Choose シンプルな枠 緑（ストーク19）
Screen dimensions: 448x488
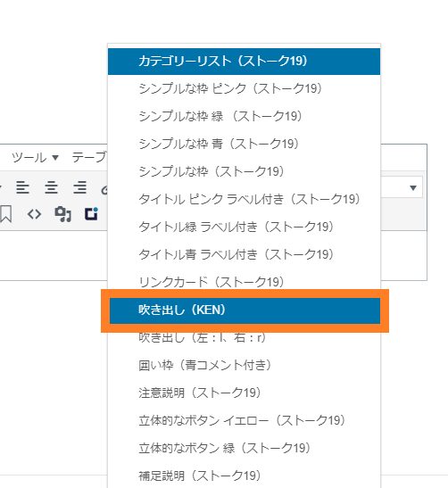point(245,116)
